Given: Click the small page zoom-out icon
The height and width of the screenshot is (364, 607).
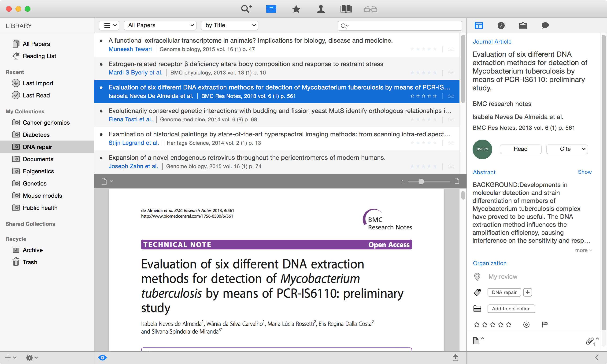Looking at the screenshot, I should tap(402, 182).
